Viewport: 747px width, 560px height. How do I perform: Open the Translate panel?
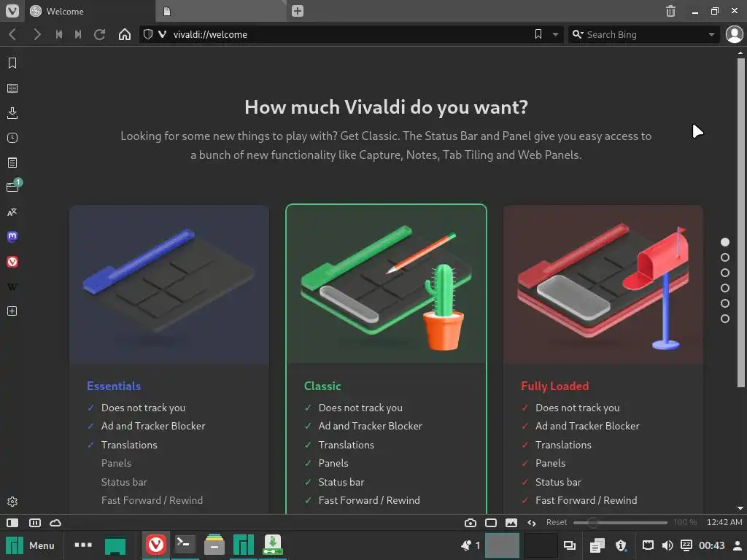[12, 212]
